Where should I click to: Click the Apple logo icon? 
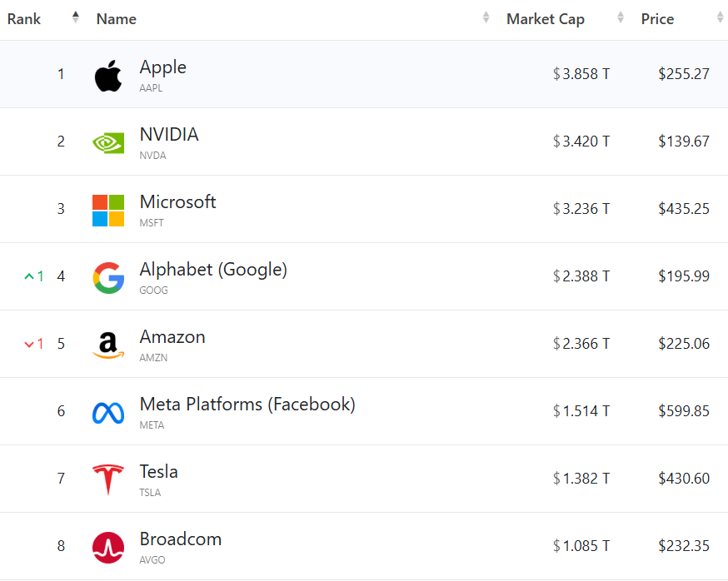pos(108,76)
